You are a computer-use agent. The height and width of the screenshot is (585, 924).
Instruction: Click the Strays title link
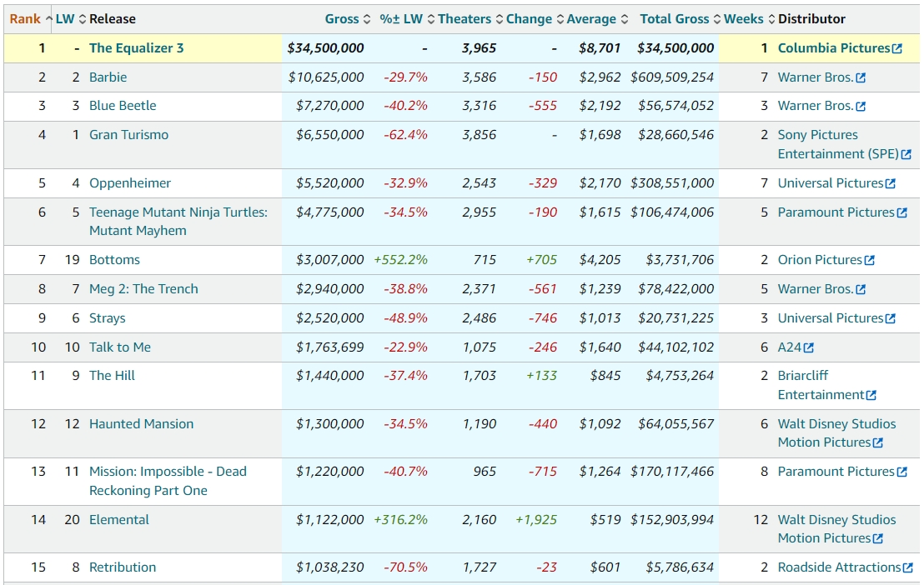(108, 318)
